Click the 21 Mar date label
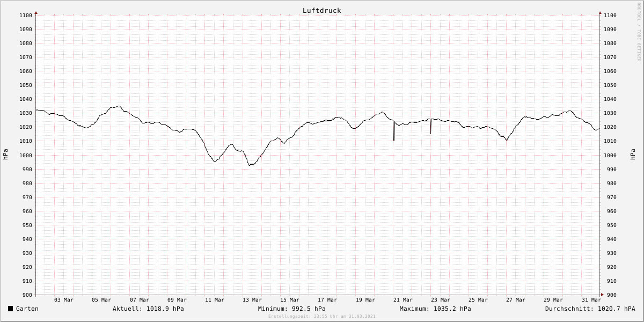Image resolution: width=644 pixels, height=322 pixels. [403, 300]
